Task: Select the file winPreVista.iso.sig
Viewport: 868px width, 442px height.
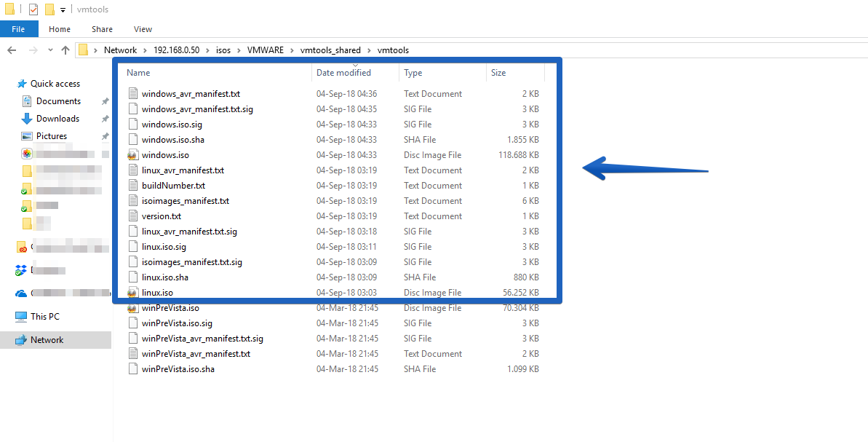Action: 177,323
